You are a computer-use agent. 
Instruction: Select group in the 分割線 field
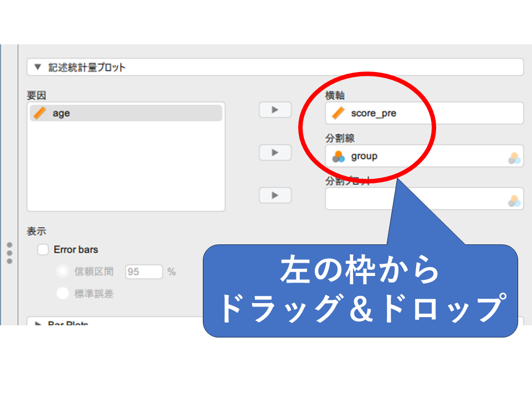coord(364,156)
